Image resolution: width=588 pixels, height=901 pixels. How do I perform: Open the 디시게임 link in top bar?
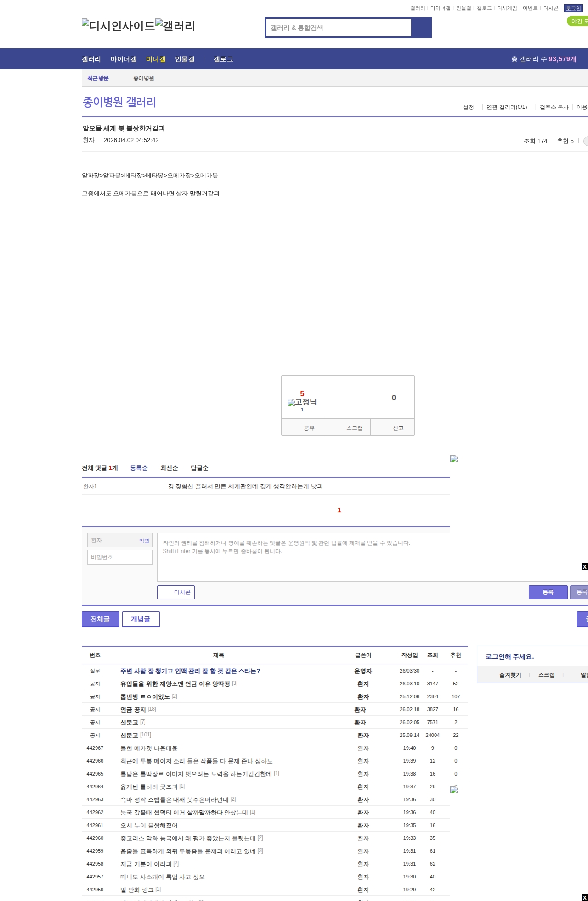tap(507, 8)
